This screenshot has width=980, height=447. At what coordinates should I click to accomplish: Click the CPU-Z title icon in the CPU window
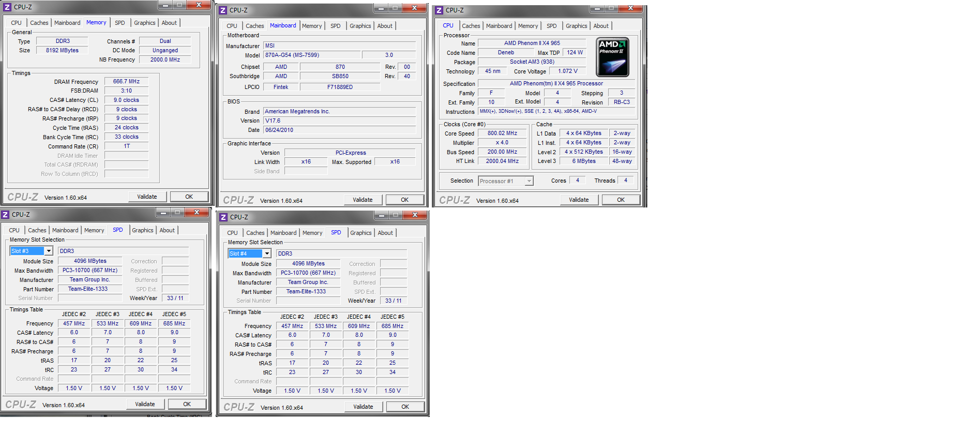pos(439,10)
